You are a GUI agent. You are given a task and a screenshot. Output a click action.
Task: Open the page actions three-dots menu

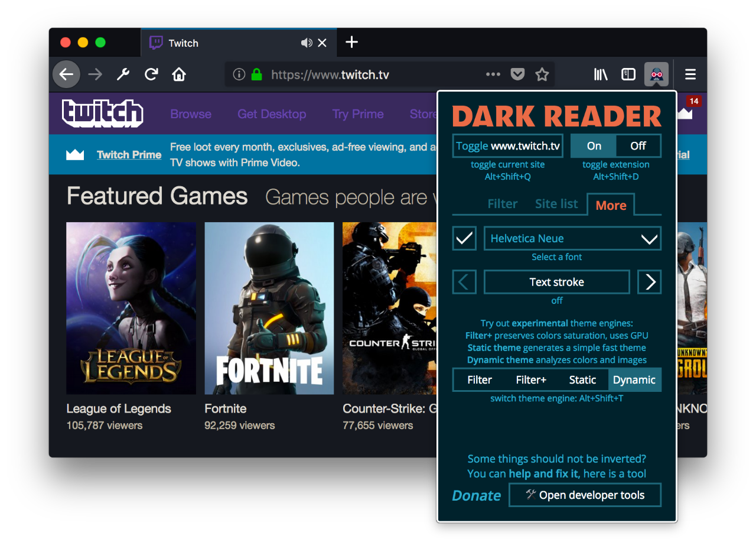[493, 74]
